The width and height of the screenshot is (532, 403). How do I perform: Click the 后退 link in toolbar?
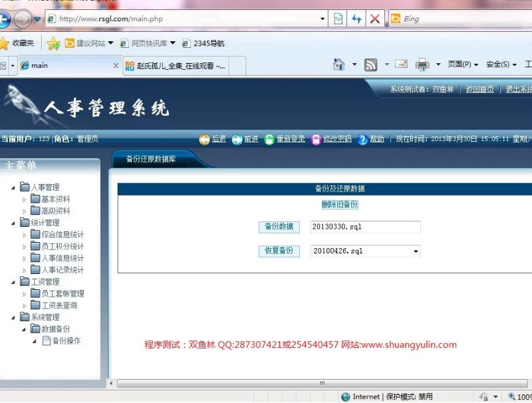pyautogui.click(x=219, y=139)
